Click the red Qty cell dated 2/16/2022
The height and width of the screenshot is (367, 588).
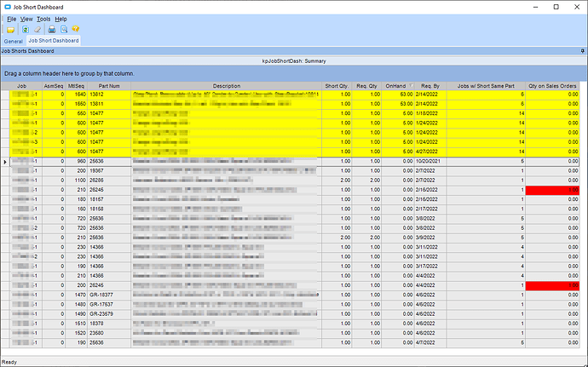click(552, 190)
